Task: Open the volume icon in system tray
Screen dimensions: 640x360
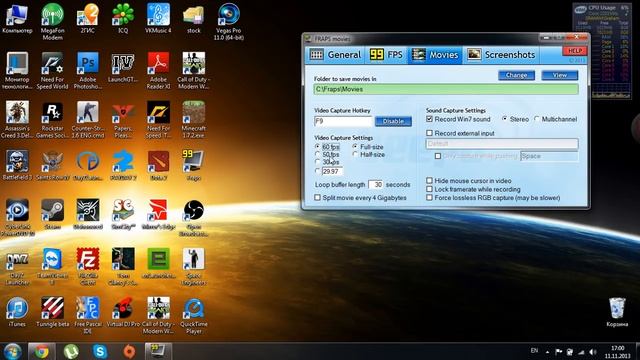Action: click(593, 351)
